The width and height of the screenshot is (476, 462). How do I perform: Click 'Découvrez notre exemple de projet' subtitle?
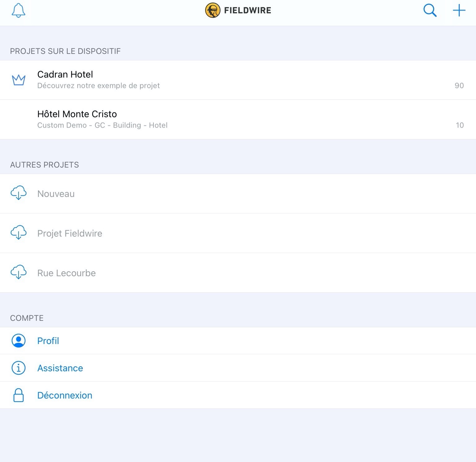click(x=99, y=85)
